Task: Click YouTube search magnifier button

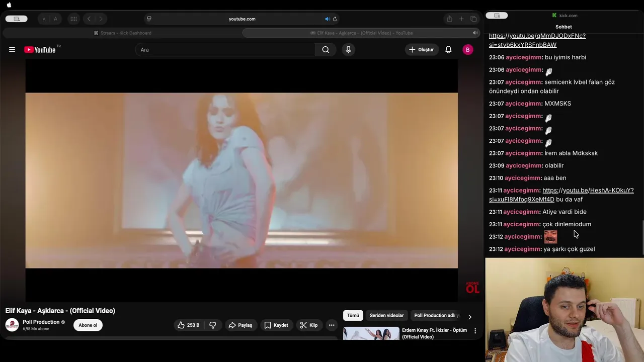Action: [326, 50]
